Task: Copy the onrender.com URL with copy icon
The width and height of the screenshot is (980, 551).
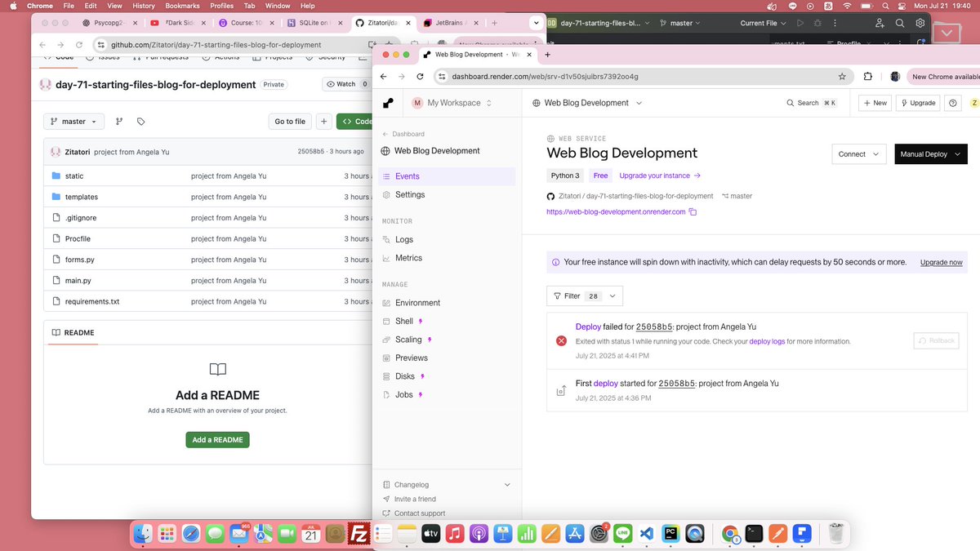Action: tap(693, 212)
